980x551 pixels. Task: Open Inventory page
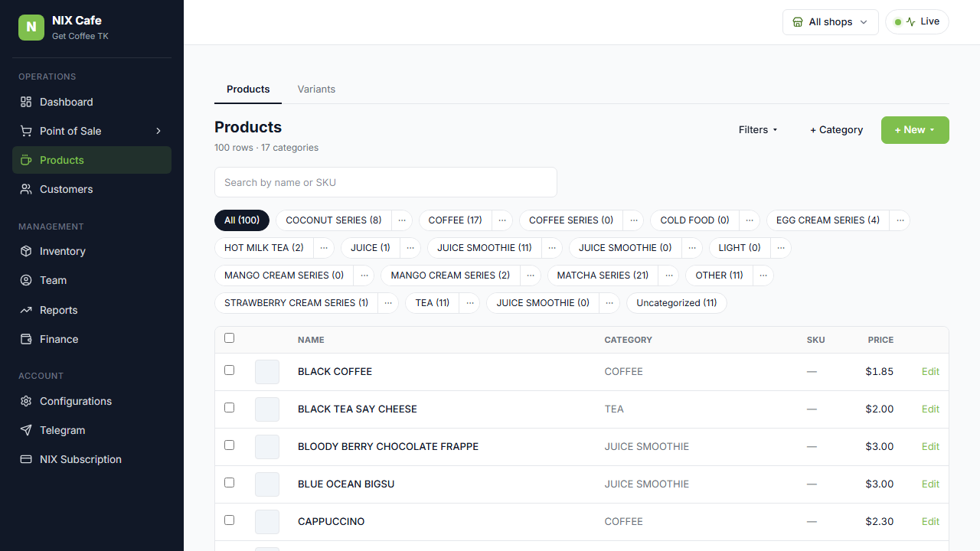[92, 251]
